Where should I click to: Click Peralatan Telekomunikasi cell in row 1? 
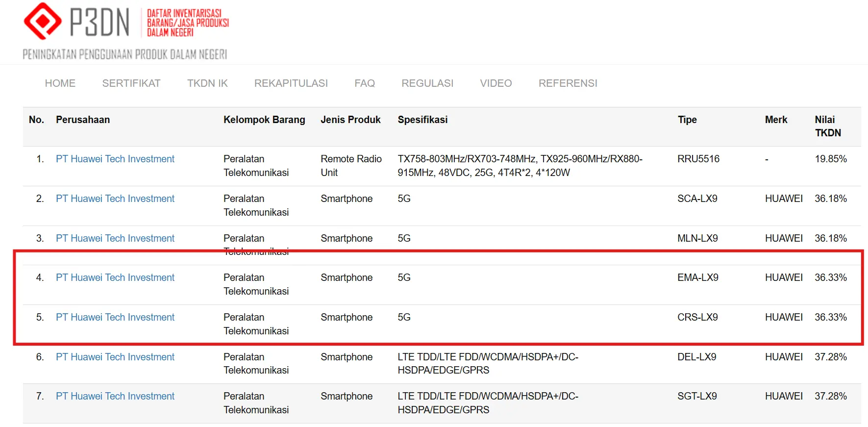(x=256, y=166)
